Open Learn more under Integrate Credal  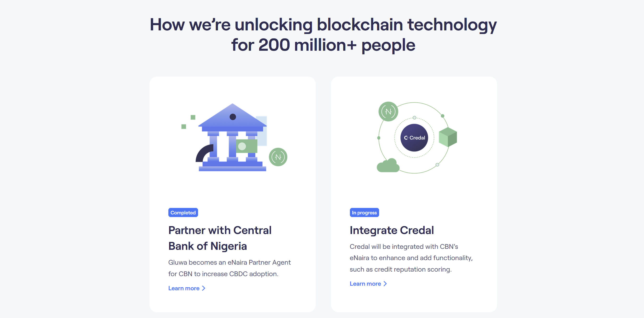point(365,284)
